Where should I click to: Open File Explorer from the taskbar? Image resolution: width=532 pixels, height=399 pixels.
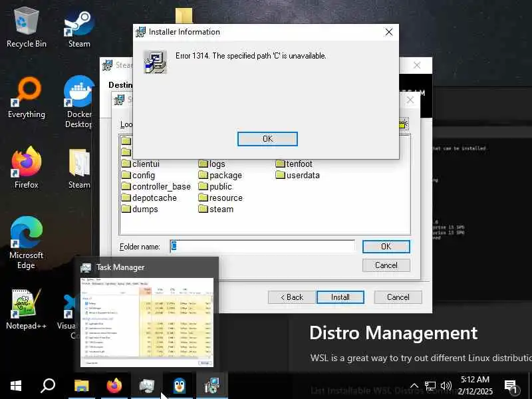pyautogui.click(x=82, y=386)
